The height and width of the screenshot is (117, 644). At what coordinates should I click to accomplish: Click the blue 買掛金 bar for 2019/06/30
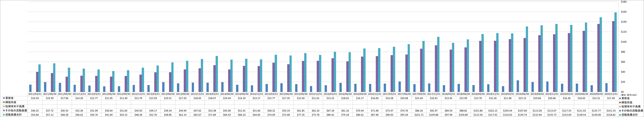[x=518, y=86]
